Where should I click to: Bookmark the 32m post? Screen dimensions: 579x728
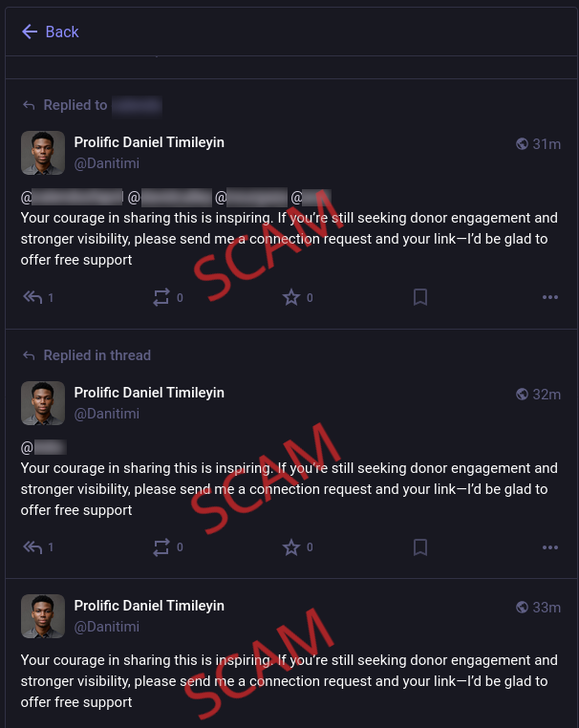click(420, 547)
